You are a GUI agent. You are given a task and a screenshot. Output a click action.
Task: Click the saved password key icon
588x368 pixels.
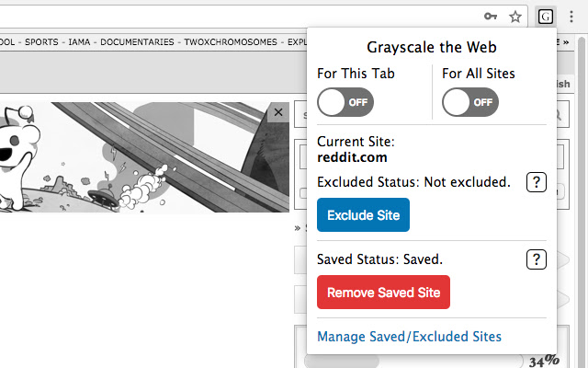[492, 17]
